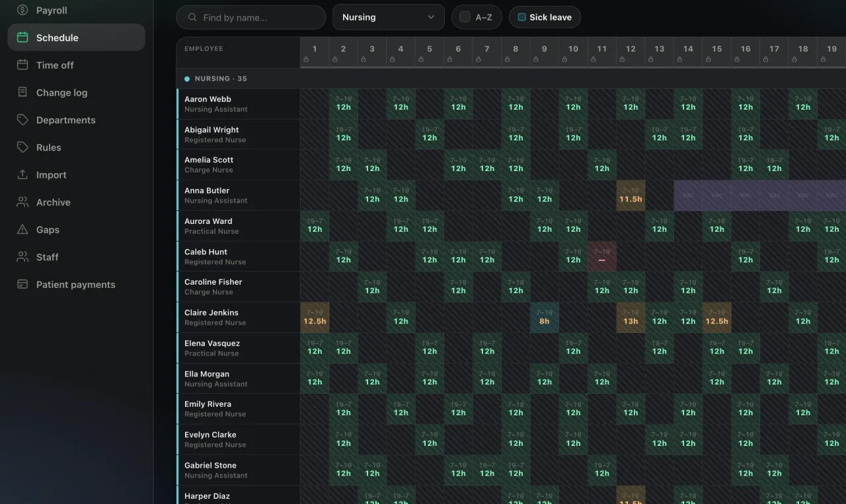Viewport: 846px width, 504px height.
Task: Open the Time off menu item
Action: [76, 65]
